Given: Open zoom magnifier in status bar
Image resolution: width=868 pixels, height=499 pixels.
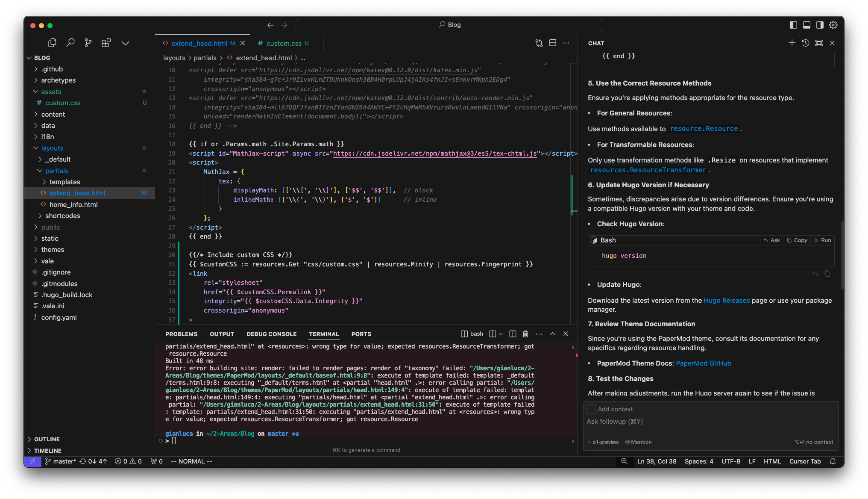Looking at the screenshot, I should 624,461.
